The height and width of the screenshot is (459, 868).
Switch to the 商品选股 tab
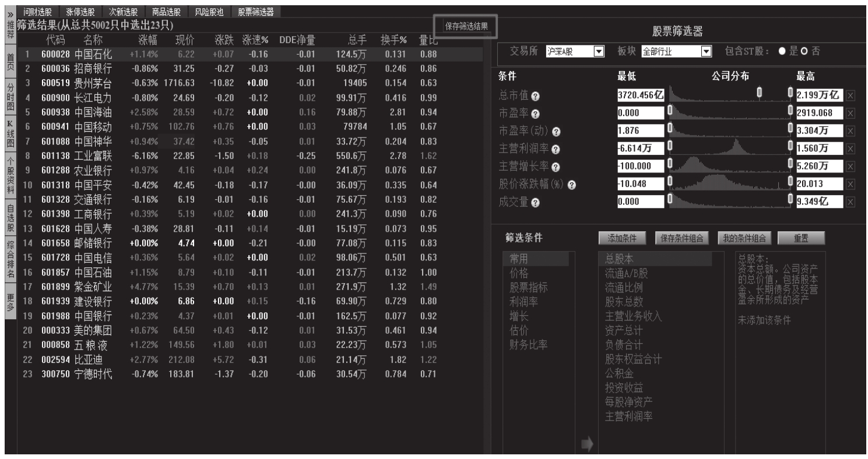pos(166,11)
